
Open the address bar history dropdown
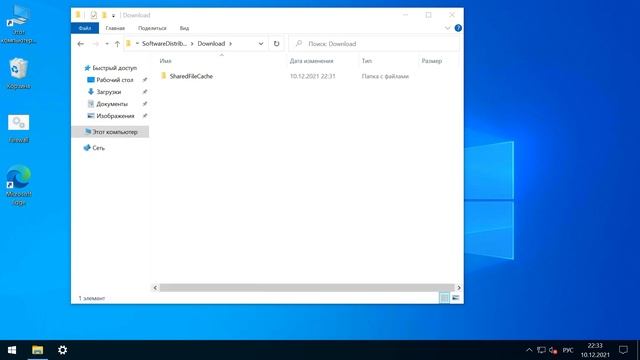[261, 44]
